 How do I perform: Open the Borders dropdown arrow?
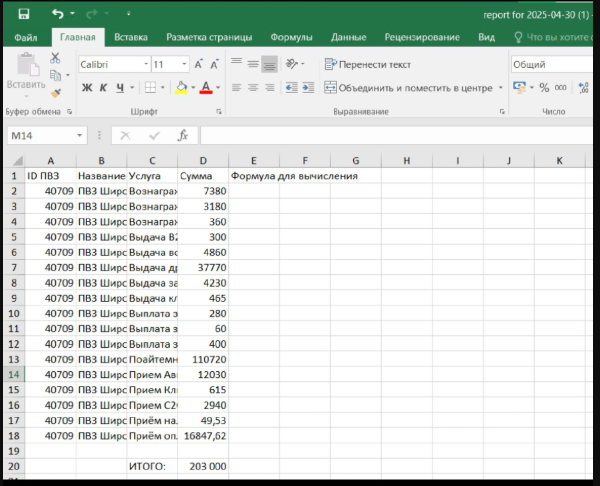tap(163, 88)
